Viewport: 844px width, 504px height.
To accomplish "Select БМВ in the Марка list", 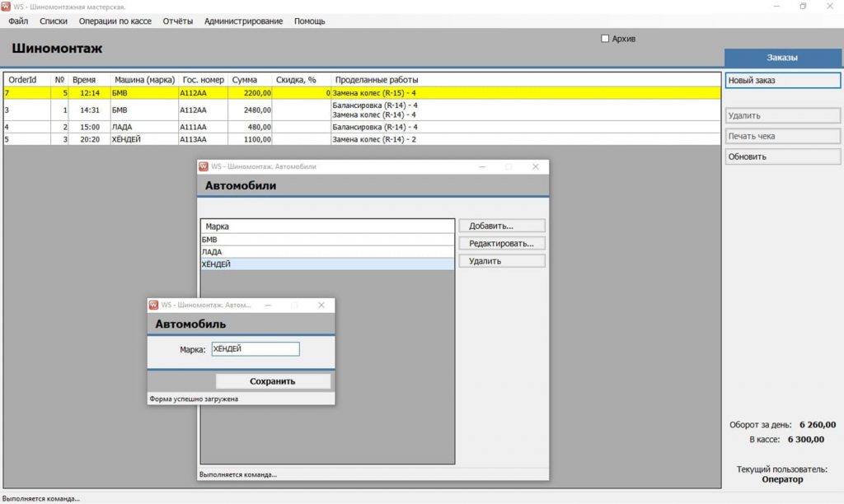I will [x=327, y=240].
